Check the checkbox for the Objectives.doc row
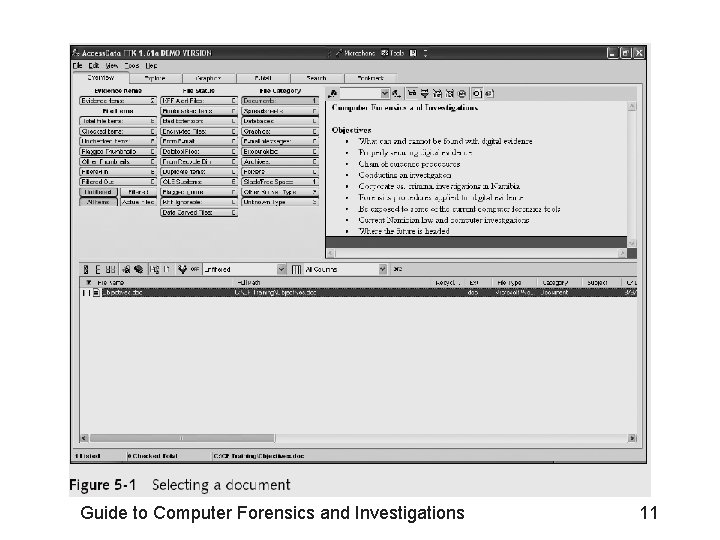The width and height of the screenshot is (720, 540). (85, 292)
